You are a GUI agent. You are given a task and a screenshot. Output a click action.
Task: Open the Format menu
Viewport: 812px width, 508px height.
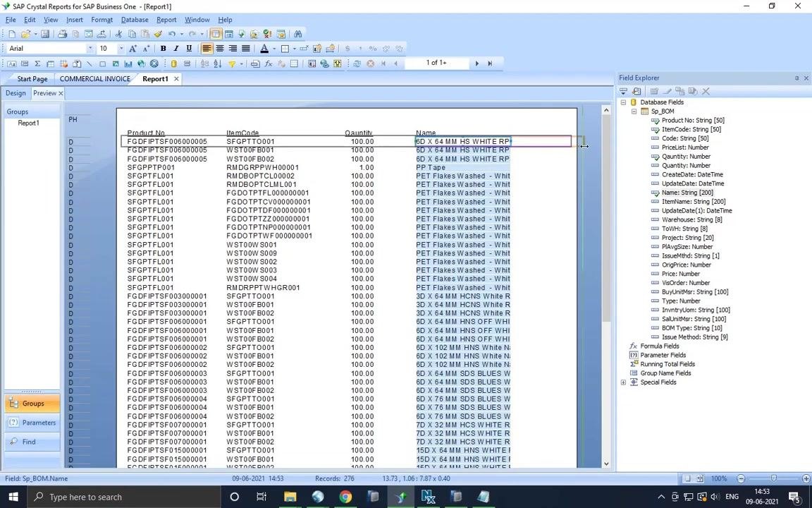click(x=101, y=20)
